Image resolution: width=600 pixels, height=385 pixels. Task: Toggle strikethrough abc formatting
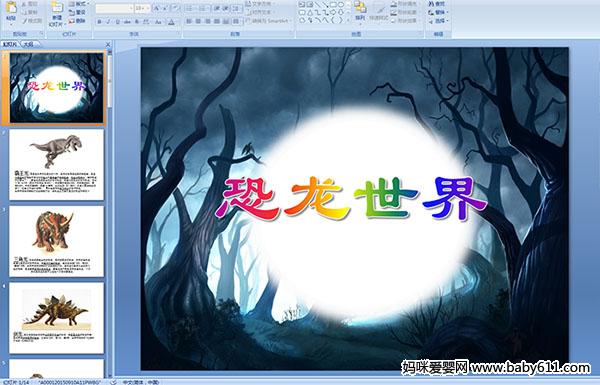pyautogui.click(x=127, y=22)
